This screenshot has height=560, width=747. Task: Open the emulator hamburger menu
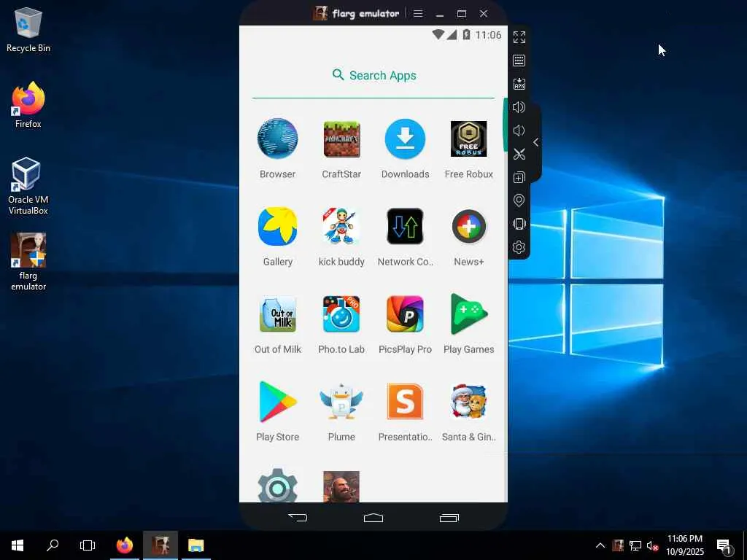pyautogui.click(x=418, y=13)
